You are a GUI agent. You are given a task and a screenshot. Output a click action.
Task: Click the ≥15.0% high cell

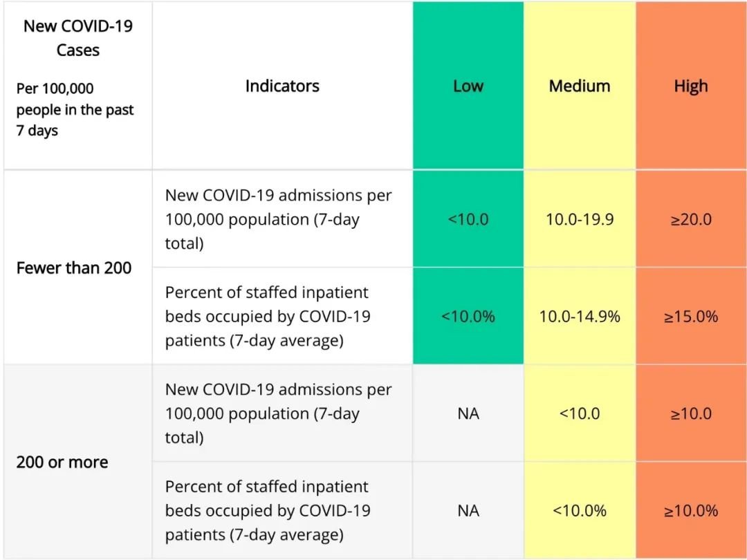(x=691, y=316)
